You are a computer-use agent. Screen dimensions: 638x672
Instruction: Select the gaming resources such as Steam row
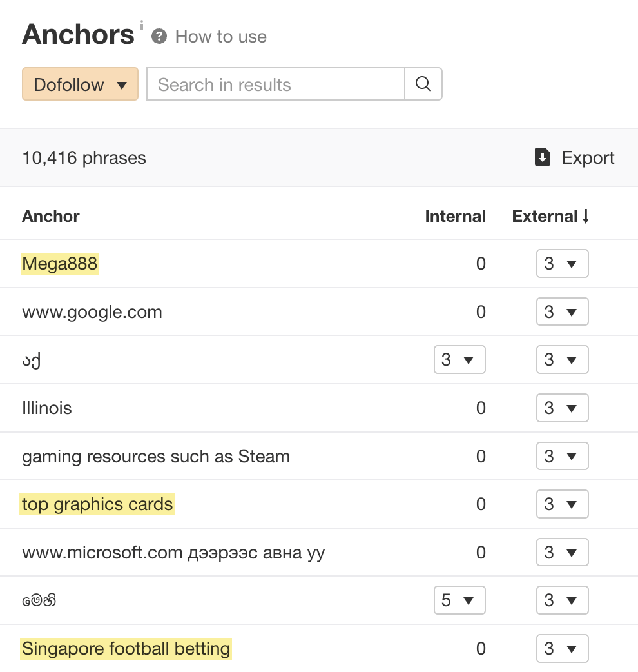tap(156, 456)
